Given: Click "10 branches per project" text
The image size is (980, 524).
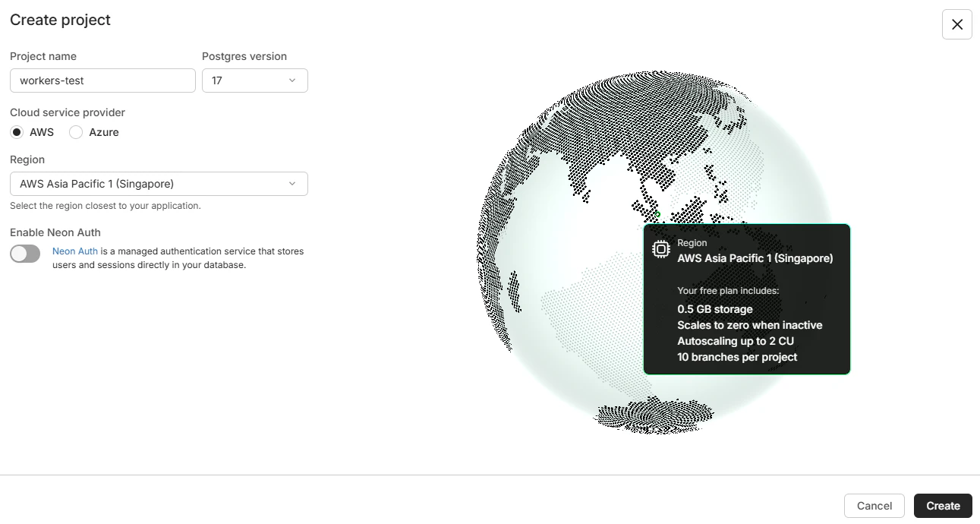Looking at the screenshot, I should click(737, 357).
